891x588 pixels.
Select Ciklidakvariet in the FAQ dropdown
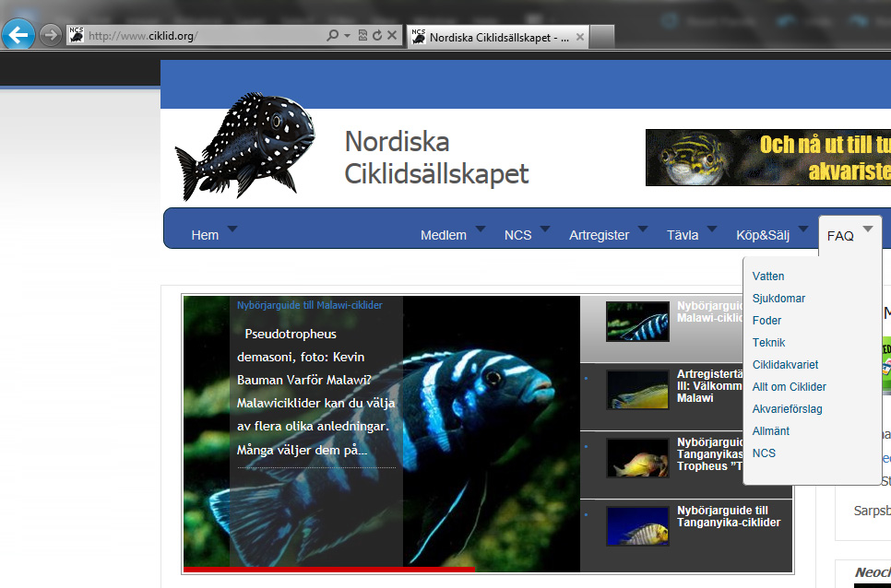(785, 365)
